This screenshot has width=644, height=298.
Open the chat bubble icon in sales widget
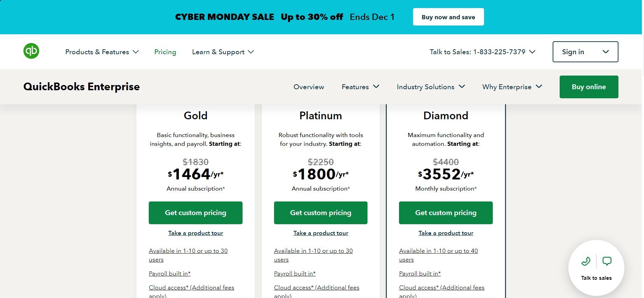coord(607,261)
